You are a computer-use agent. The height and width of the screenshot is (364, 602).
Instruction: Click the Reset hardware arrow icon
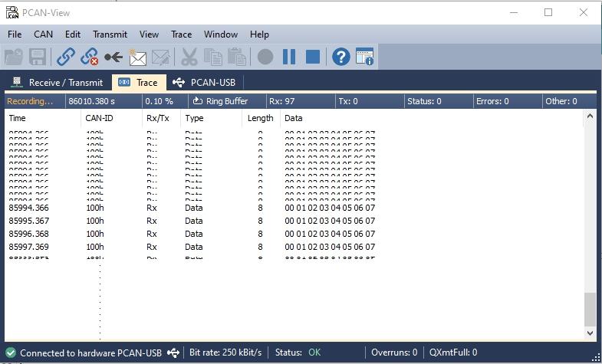[x=113, y=57]
